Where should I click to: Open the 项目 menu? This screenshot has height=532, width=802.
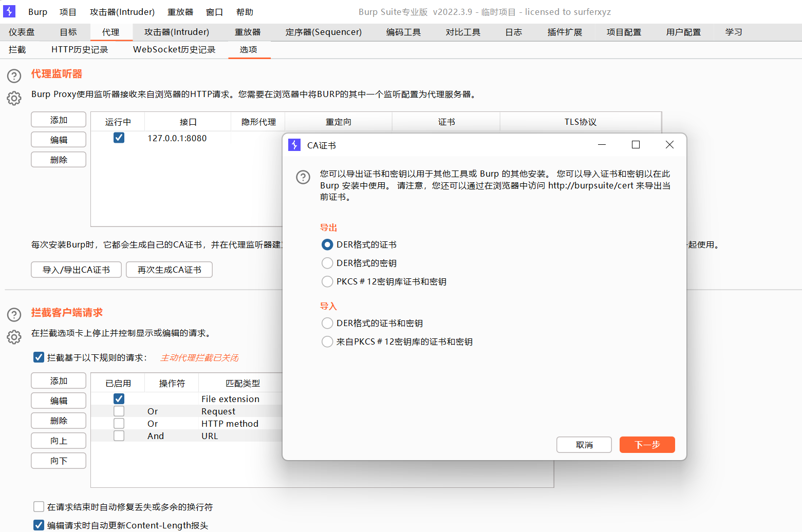point(68,12)
